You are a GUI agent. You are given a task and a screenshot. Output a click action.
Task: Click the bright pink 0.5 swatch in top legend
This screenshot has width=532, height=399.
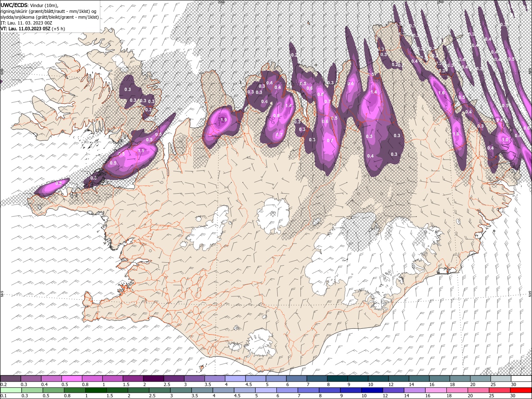click(x=71, y=379)
